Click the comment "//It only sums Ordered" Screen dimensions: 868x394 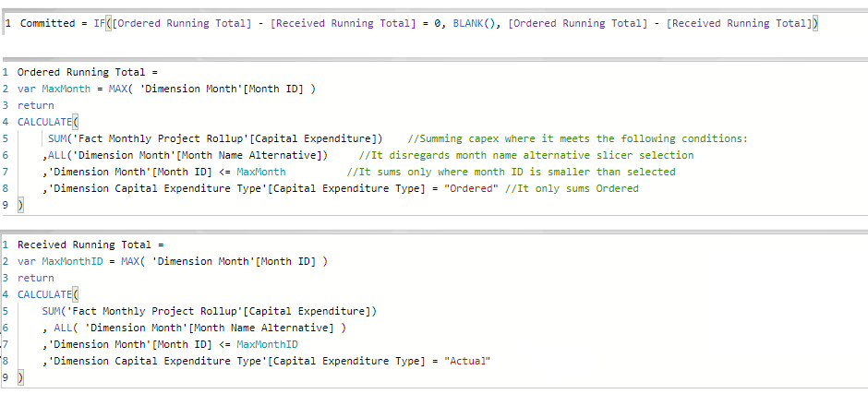click(572, 188)
